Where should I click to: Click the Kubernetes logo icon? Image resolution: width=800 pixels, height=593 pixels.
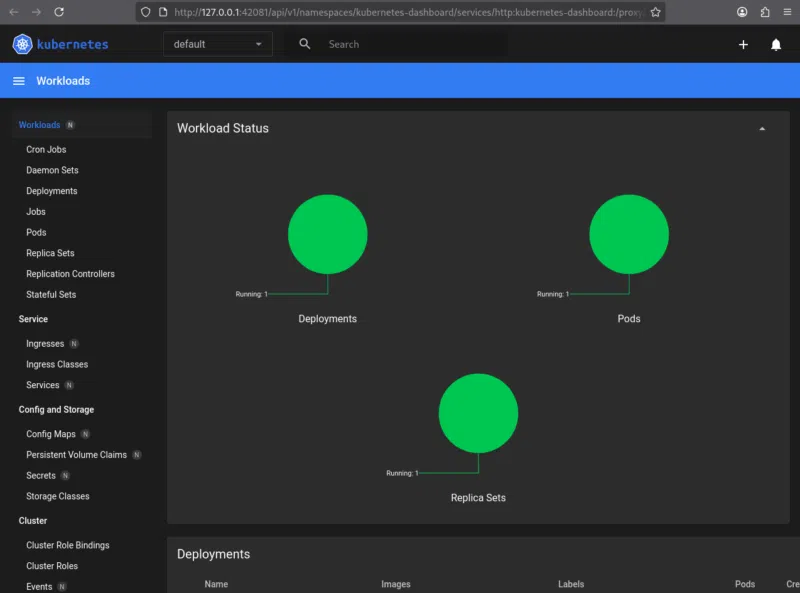pos(22,44)
